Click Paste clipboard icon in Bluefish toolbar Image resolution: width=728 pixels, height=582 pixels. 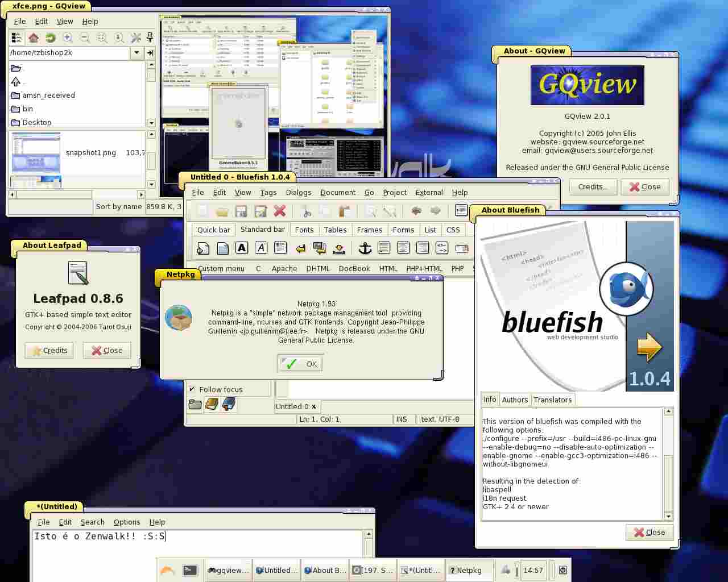coord(345,211)
